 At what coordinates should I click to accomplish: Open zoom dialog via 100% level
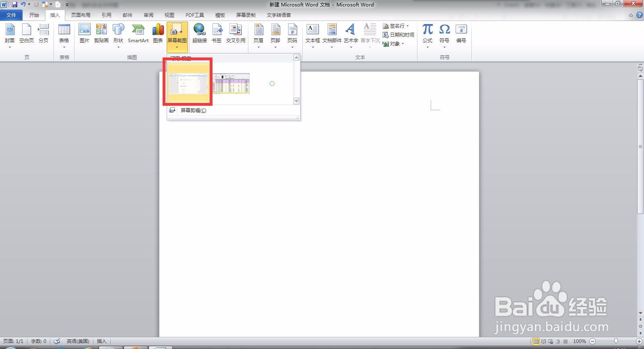click(579, 341)
